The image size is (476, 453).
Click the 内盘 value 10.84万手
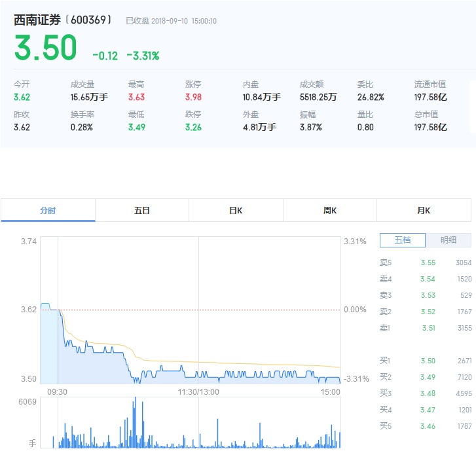coord(262,97)
